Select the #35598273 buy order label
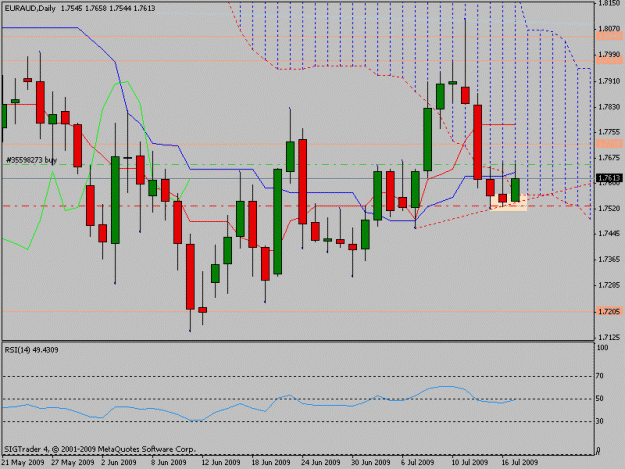Viewport: 625px width, 469px height. [x=31, y=160]
